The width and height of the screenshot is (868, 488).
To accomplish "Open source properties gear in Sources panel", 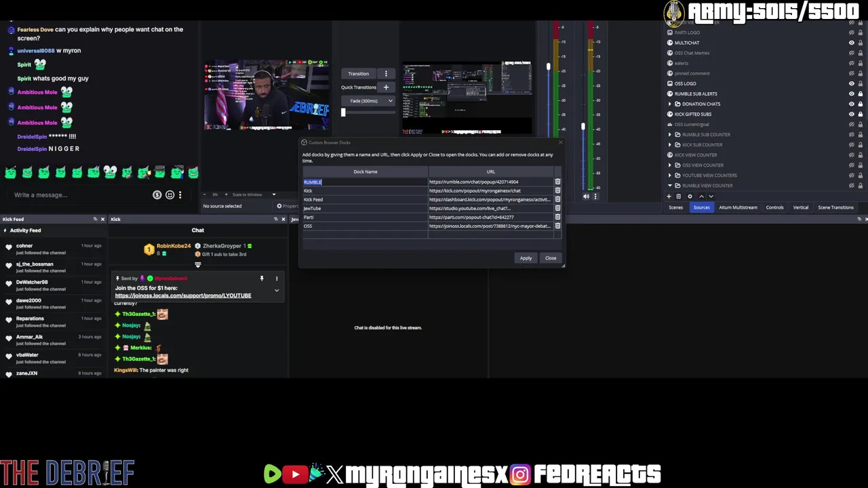I will pos(690,197).
